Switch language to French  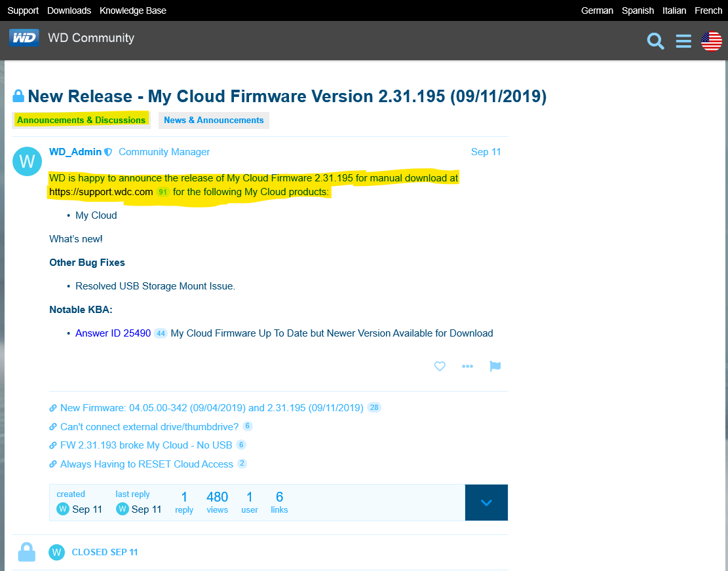708,10
